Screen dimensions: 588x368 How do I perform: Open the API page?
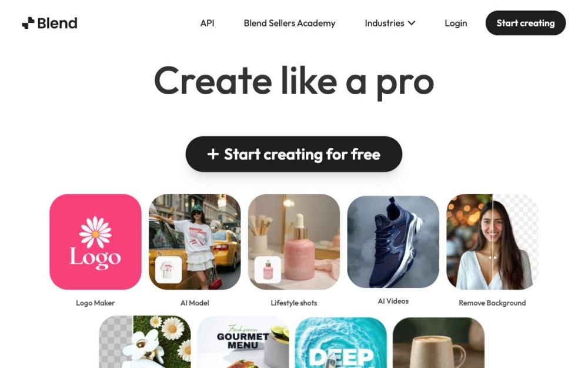[x=207, y=23]
